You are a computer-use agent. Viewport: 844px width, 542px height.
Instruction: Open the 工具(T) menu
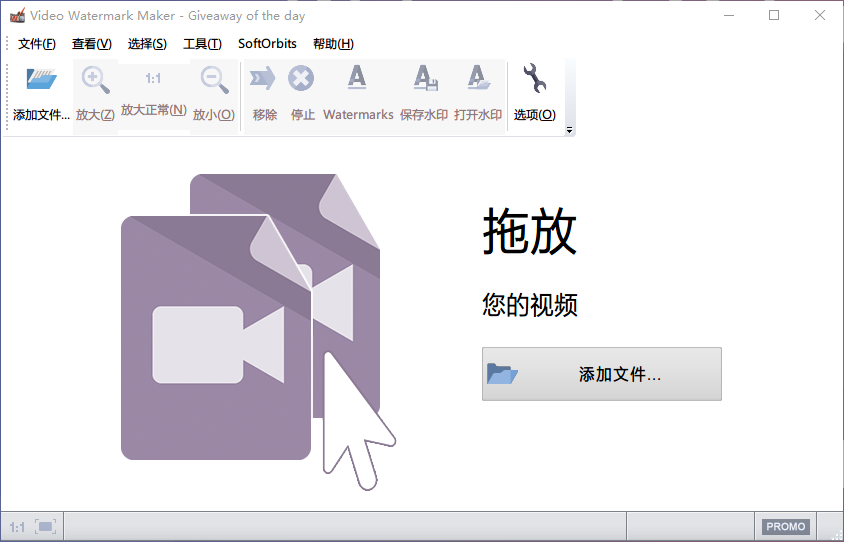point(202,44)
